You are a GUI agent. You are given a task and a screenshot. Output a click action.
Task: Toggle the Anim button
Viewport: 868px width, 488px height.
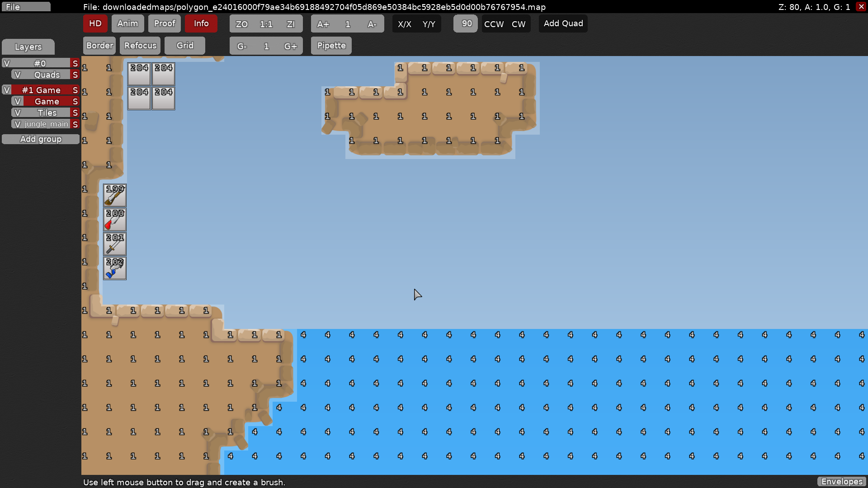[x=127, y=23]
